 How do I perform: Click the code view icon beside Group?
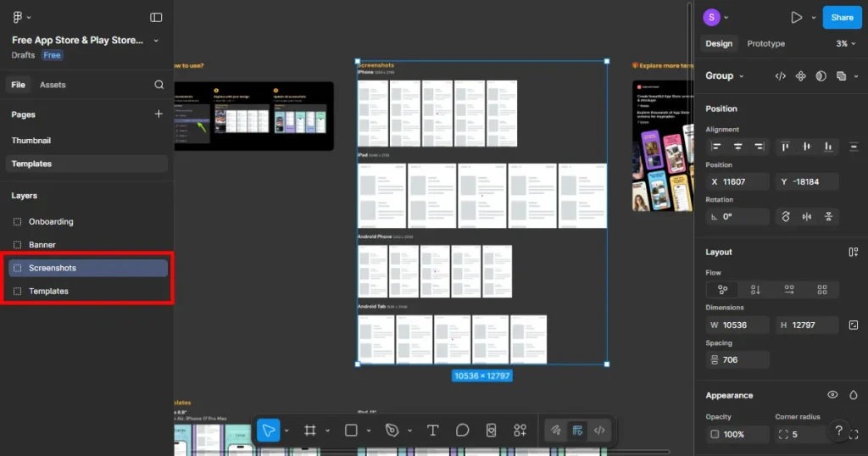click(781, 76)
